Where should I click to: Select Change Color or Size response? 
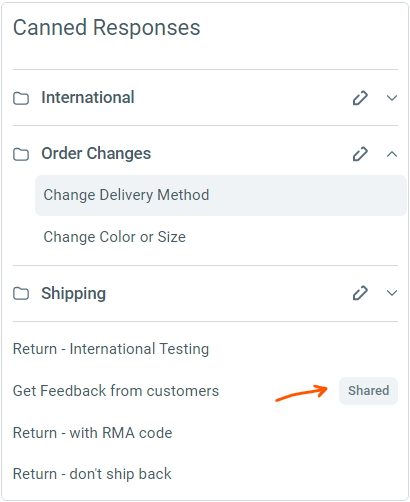(x=114, y=237)
